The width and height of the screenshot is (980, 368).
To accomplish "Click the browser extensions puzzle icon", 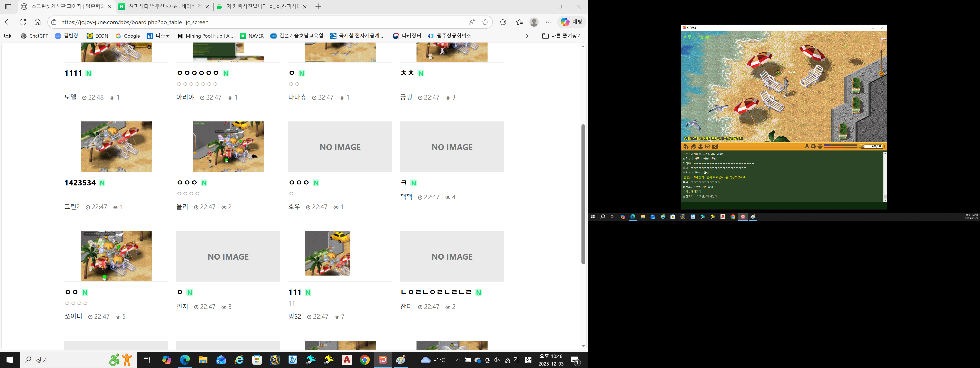I will [502, 22].
